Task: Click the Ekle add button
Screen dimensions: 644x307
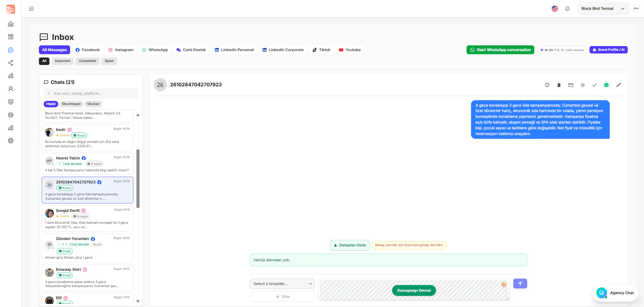Action: (x=282, y=297)
